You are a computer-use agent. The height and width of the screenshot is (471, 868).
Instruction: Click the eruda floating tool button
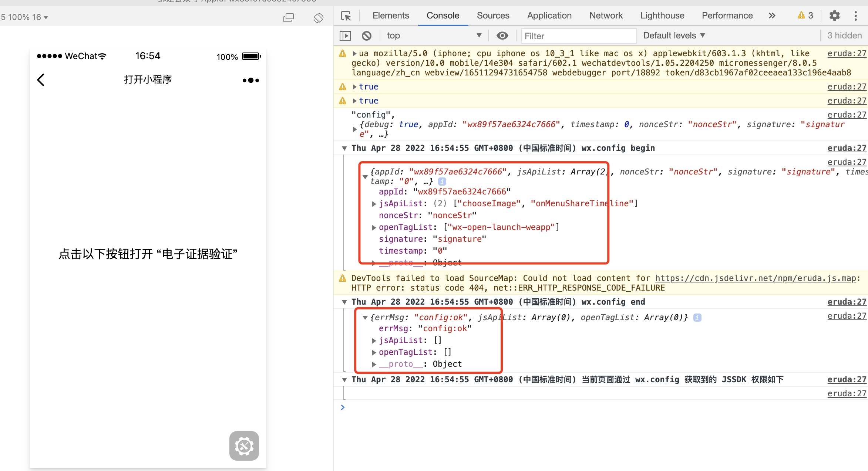pyautogui.click(x=244, y=445)
